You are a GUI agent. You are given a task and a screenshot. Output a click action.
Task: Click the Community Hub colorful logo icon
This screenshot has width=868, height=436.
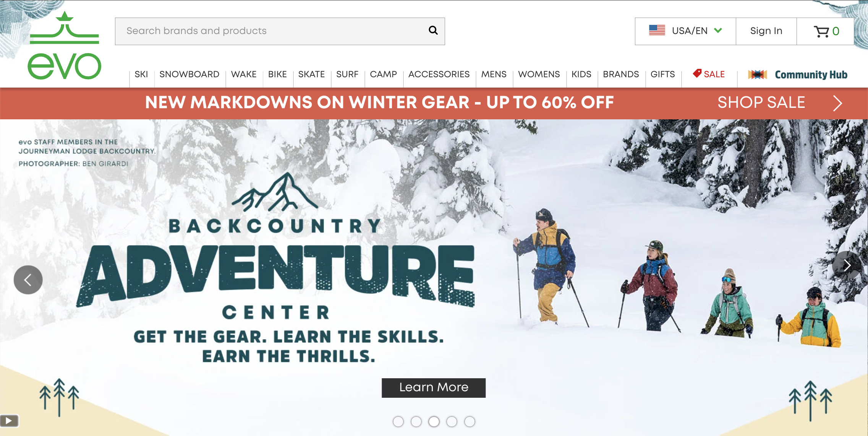point(758,75)
